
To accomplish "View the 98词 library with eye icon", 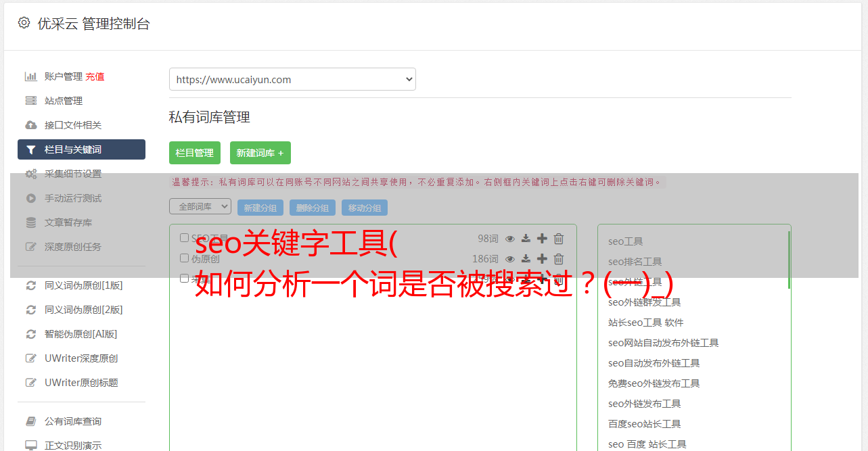I will (510, 239).
